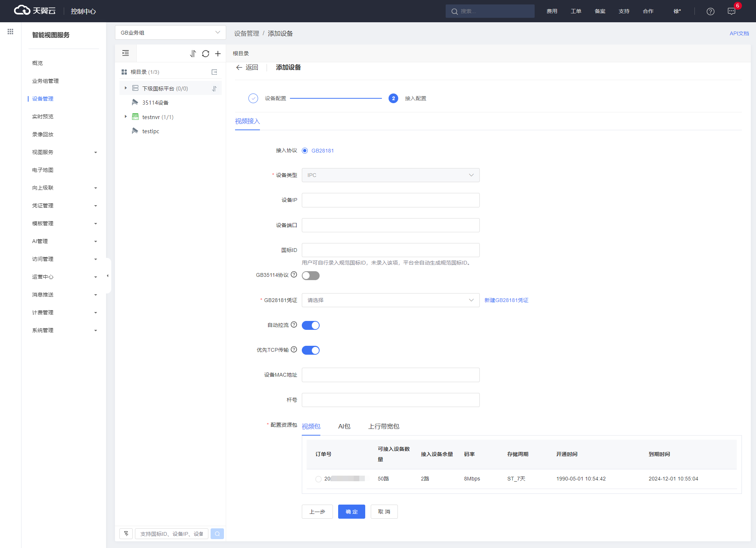Viewport: 756px width, 548px height.
Task: Disable the 优先TCP传输 switch
Action: tap(310, 350)
